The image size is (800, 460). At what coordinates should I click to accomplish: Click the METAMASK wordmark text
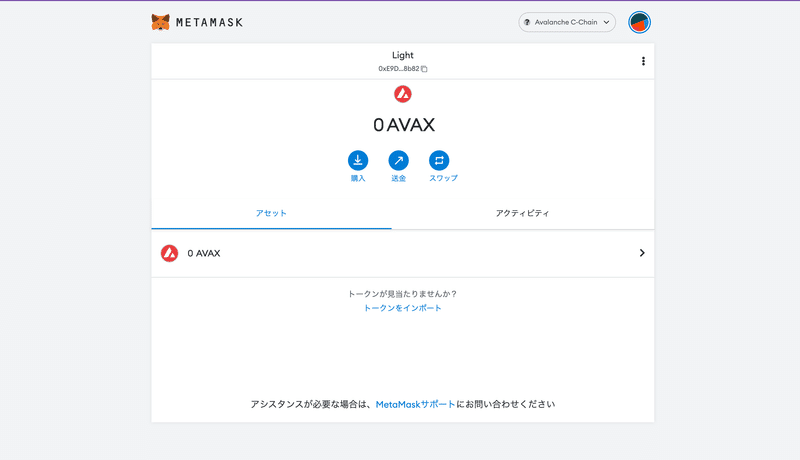pyautogui.click(x=209, y=22)
